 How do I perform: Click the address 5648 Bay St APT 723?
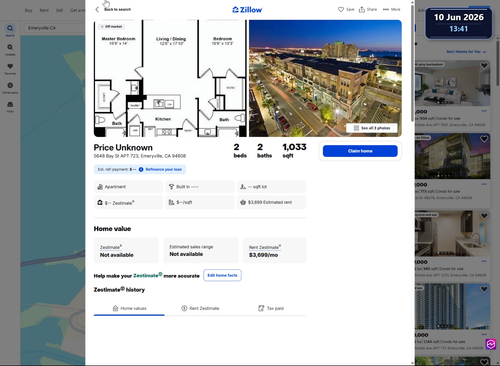[140, 156]
